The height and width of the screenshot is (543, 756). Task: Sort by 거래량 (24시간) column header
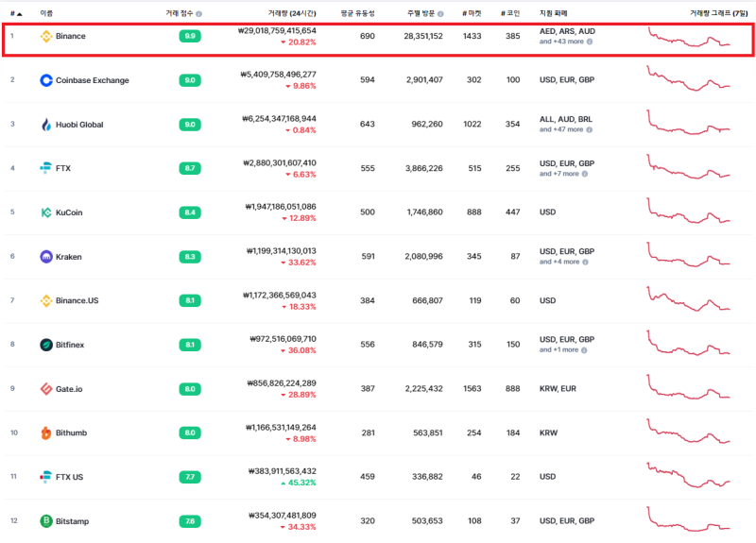(292, 13)
